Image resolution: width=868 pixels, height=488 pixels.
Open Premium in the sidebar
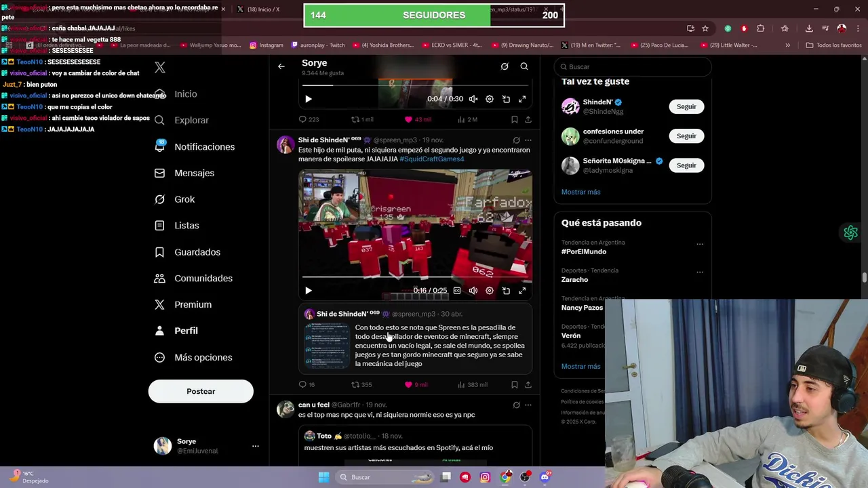(182, 305)
